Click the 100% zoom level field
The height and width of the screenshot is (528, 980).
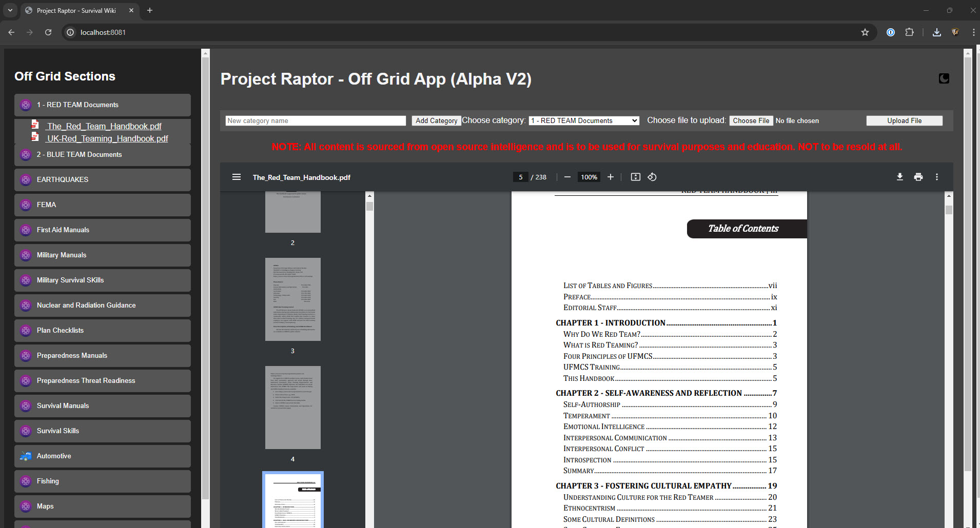[x=589, y=177]
